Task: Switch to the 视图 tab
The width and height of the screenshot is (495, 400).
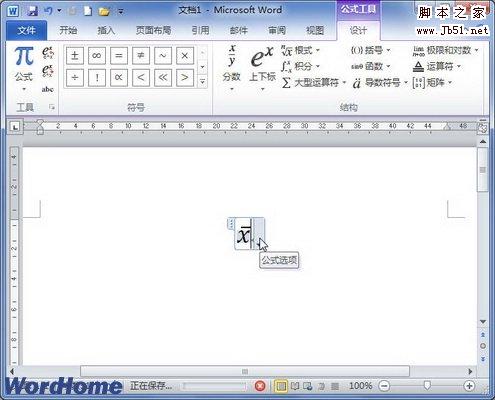Action: 315,31
